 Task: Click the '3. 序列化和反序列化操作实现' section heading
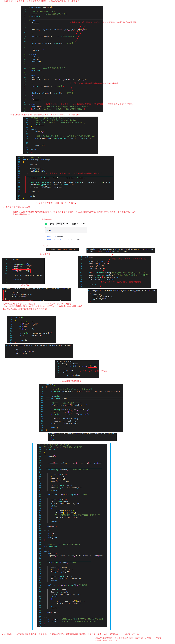(x=17, y=207)
